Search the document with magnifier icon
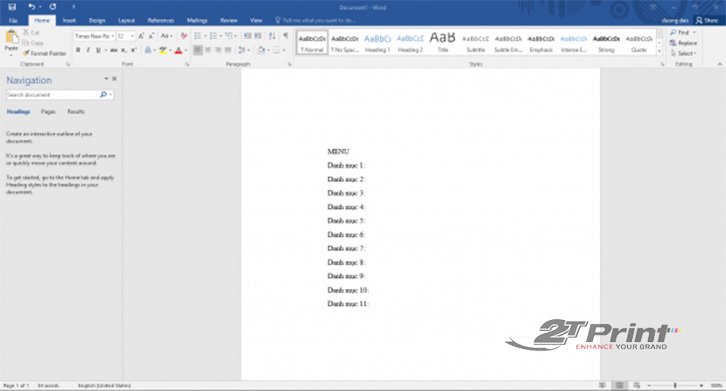The image size is (726, 391). coord(103,95)
